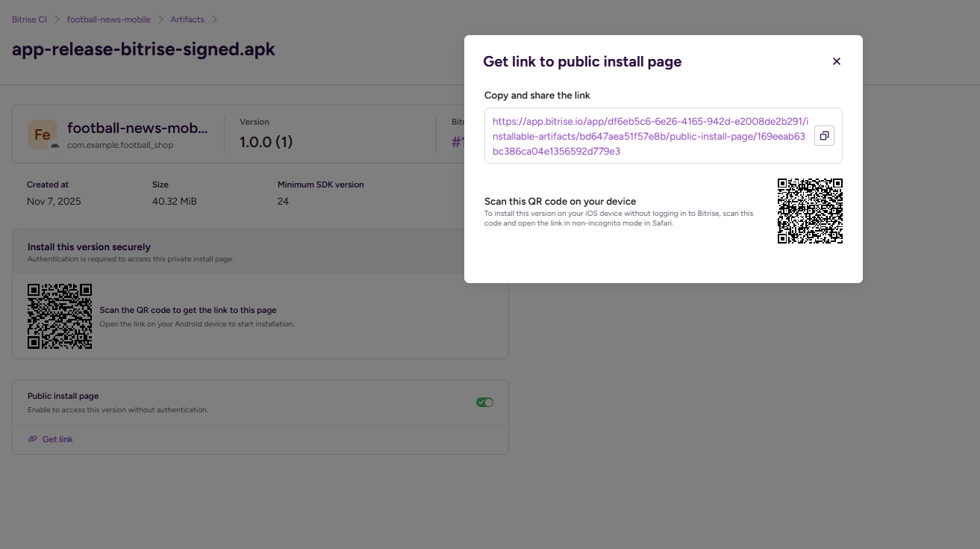The width and height of the screenshot is (980, 549).
Task: Open the build number #1 link
Action: [458, 142]
